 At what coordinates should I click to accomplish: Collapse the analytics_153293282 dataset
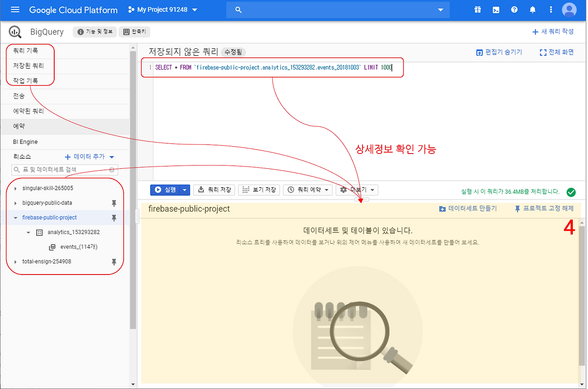point(28,232)
